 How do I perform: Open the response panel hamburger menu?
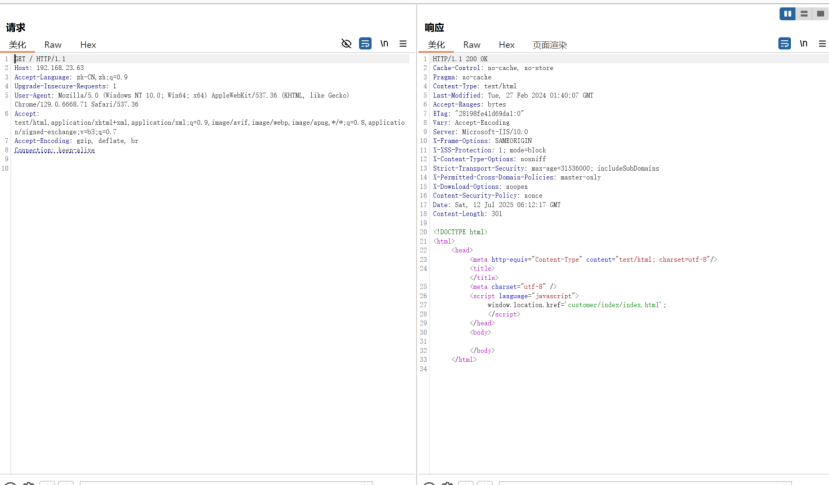coord(822,43)
